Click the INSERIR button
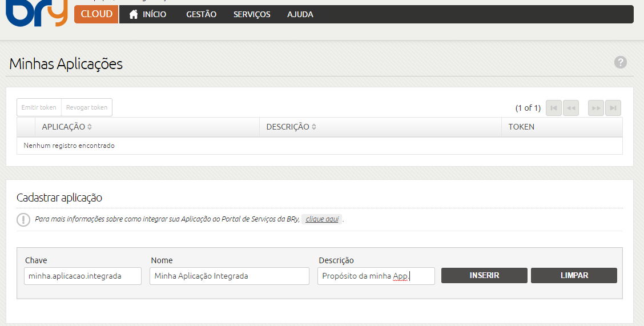 (484, 276)
